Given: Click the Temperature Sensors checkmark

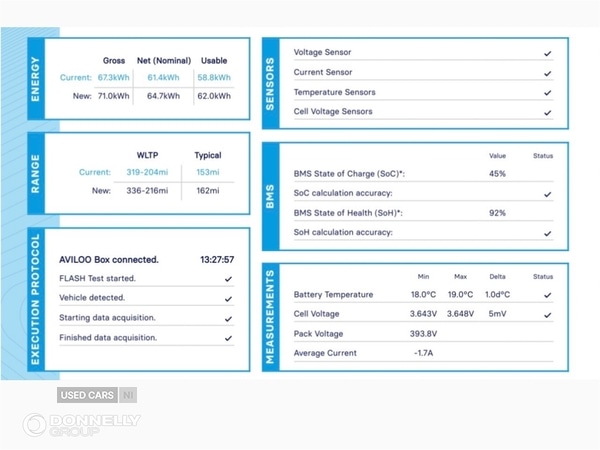Looking at the screenshot, I should pos(547,93).
